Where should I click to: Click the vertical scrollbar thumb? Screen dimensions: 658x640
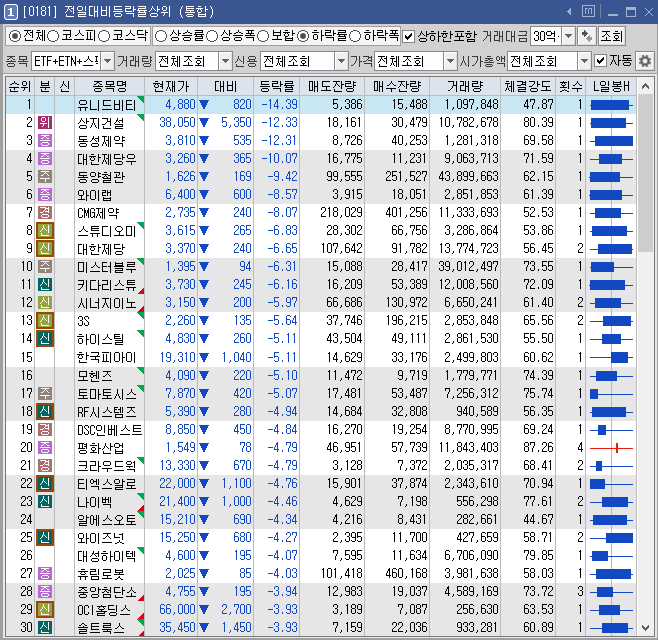[645, 173]
